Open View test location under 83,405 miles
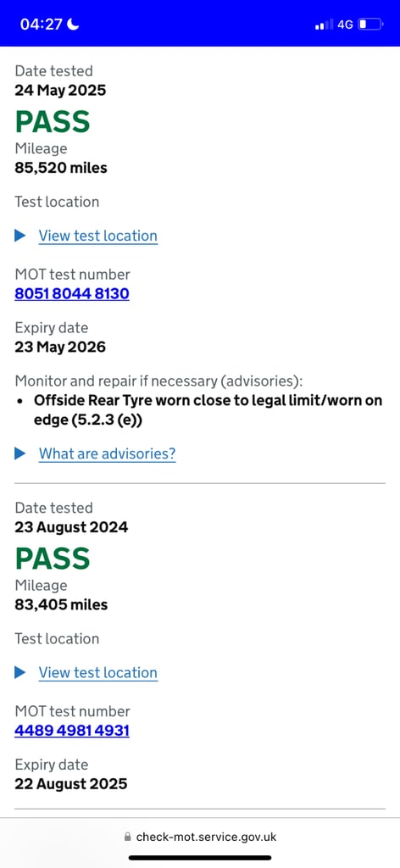400x868 pixels. pos(98,672)
